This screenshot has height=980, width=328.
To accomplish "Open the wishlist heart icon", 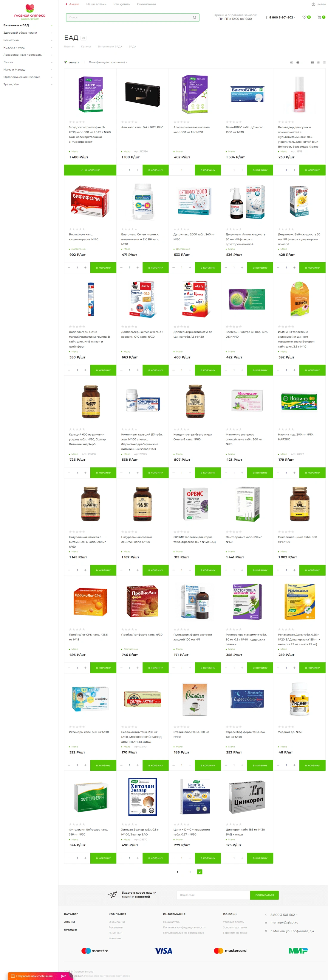I will [x=304, y=17].
